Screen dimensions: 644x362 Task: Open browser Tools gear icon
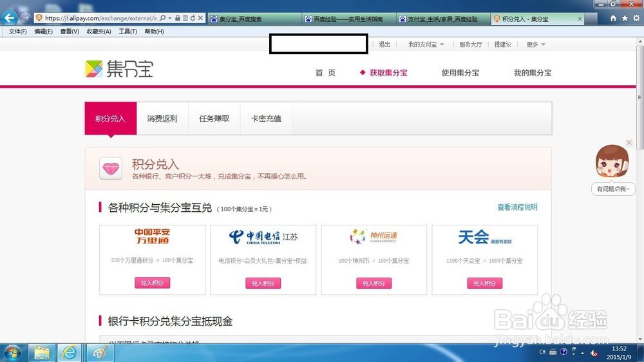[636, 19]
